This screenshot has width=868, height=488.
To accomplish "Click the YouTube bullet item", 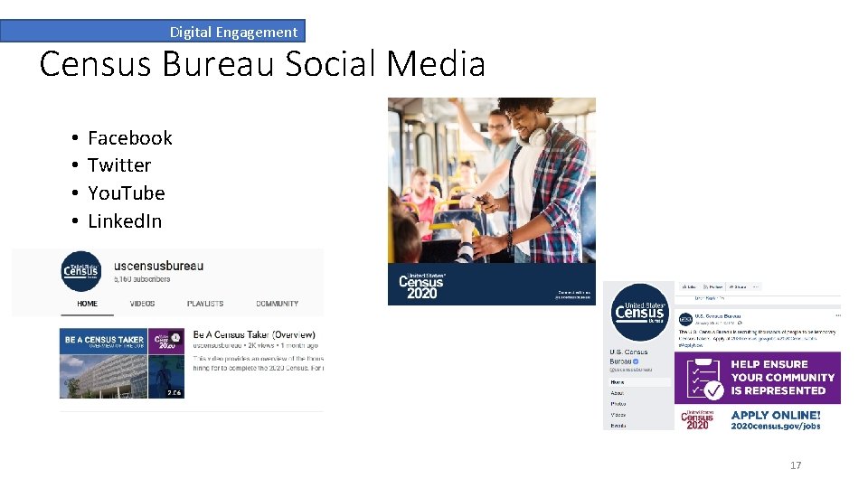I will coord(127,193).
